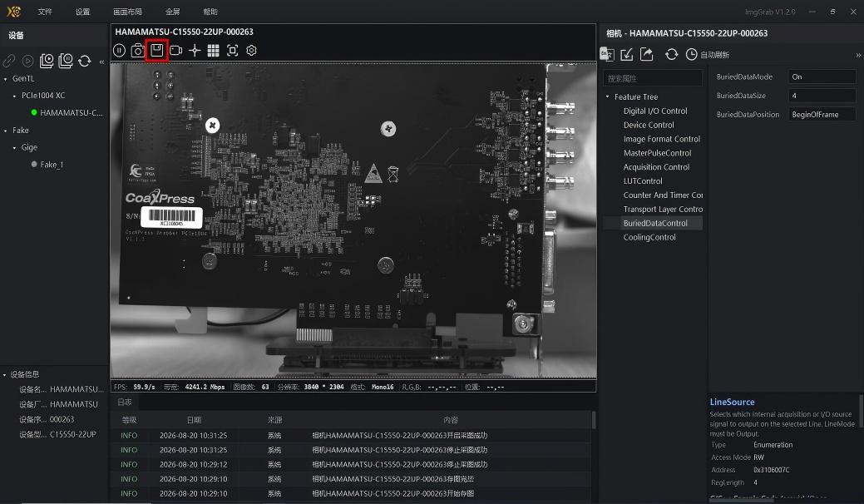The height and width of the screenshot is (504, 864).
Task: Click the BuriedDataSize value field
Action: [822, 96]
